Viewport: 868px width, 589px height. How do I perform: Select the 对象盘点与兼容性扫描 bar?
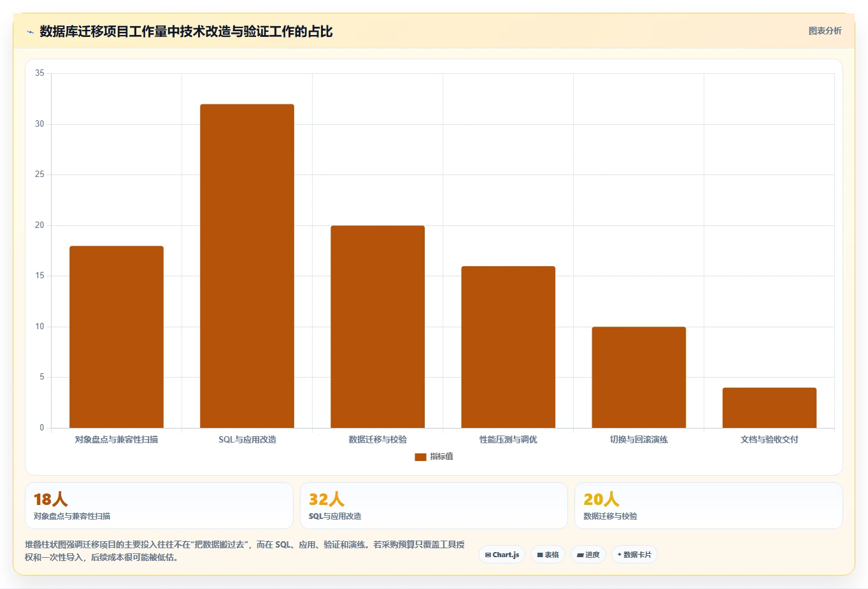[x=117, y=337]
